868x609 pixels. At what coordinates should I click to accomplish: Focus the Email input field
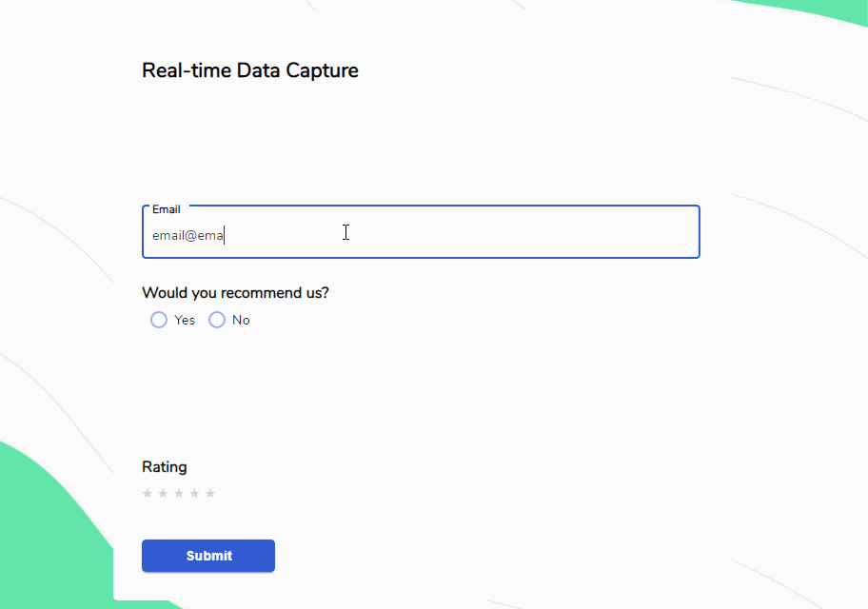[457, 235]
